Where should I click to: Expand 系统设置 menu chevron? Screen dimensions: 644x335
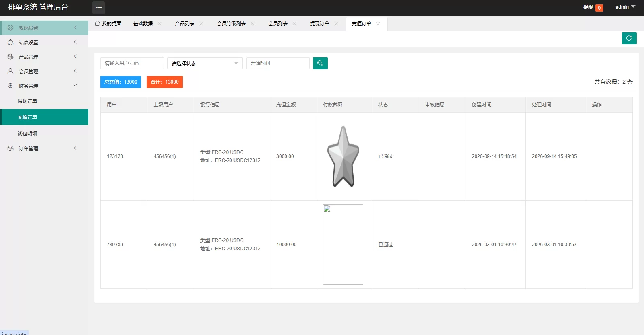click(75, 27)
